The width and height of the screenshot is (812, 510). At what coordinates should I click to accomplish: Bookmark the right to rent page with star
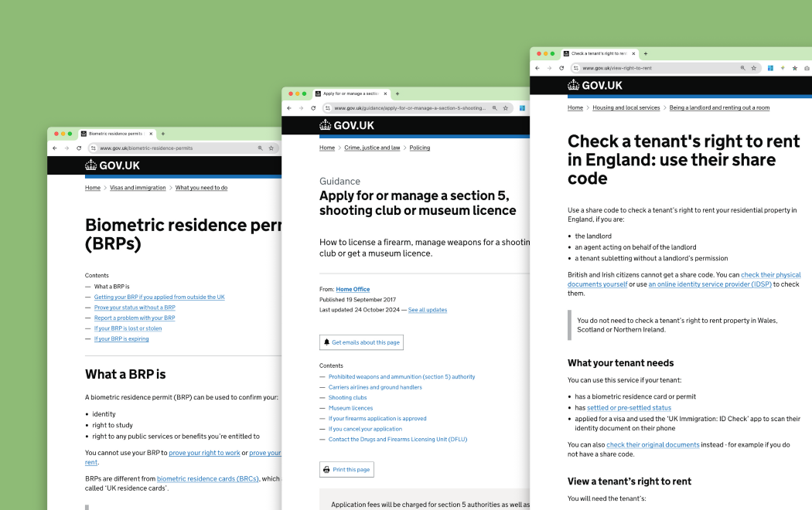754,68
